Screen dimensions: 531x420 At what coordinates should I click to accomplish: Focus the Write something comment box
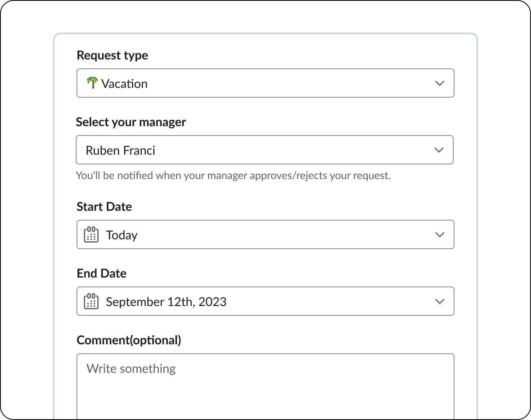tap(265, 387)
